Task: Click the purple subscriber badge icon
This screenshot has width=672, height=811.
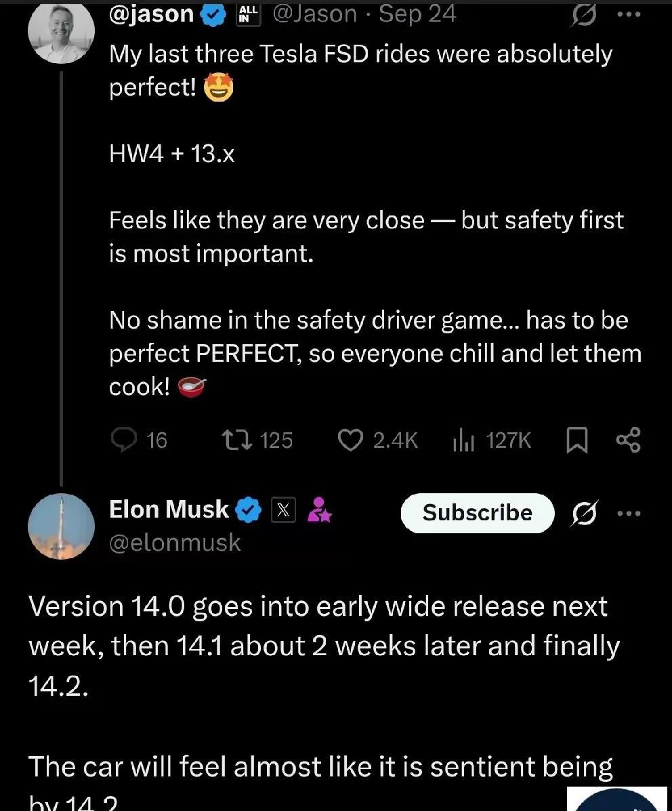Action: (x=318, y=510)
